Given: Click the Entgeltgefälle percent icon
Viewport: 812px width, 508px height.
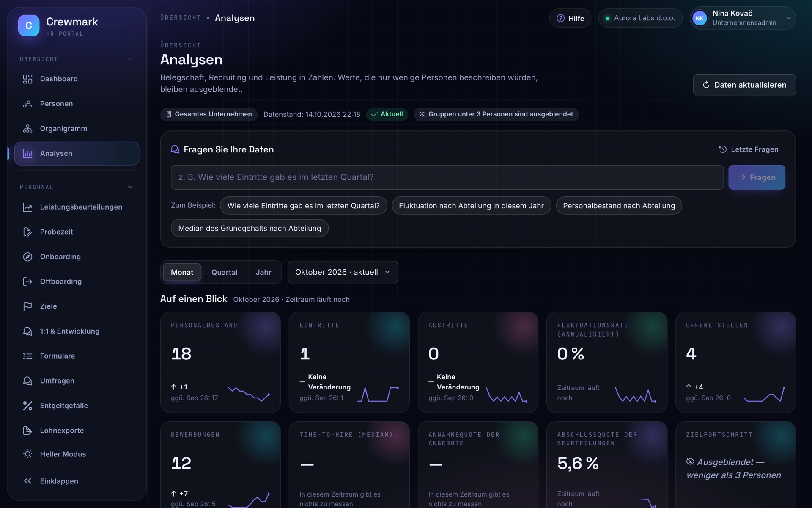Looking at the screenshot, I should (x=27, y=406).
